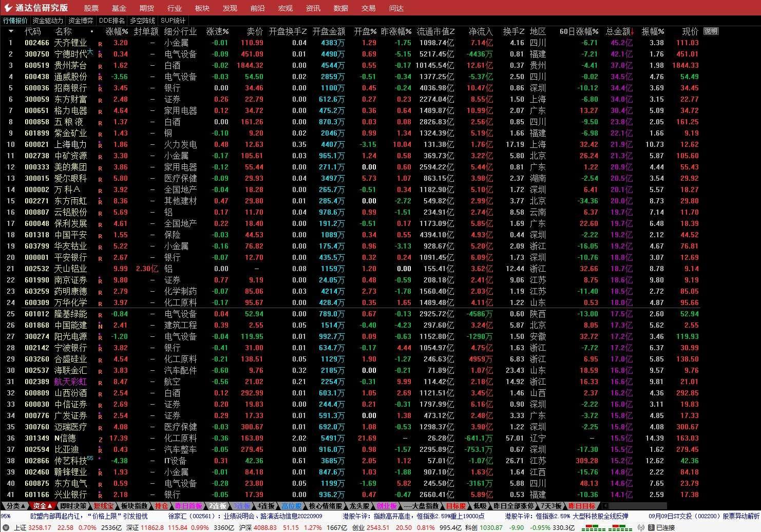This screenshot has width=761, height=532.
Task: Switch to the 行情报价 tab
Action: tap(15, 21)
